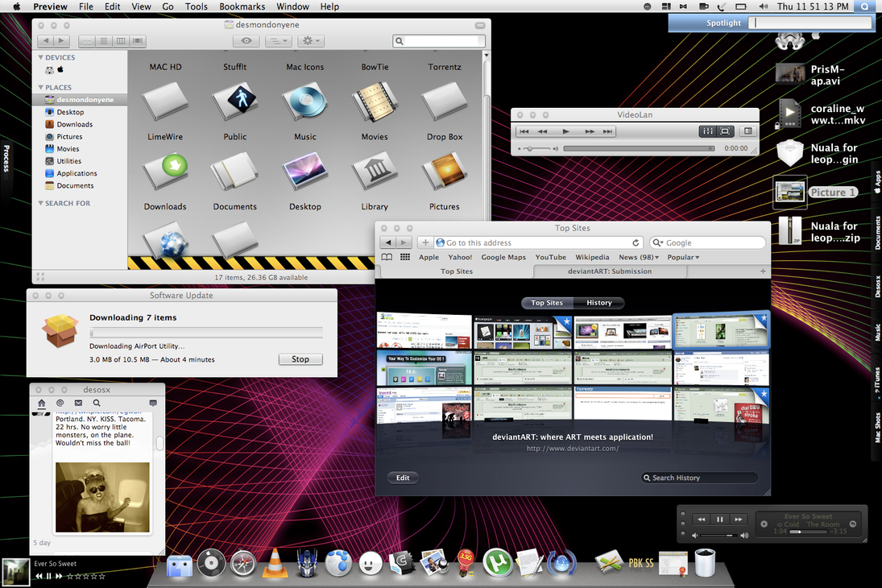Viewport: 882px width, 588px height.
Task: Open YouTube bookmark link
Action: tap(551, 257)
